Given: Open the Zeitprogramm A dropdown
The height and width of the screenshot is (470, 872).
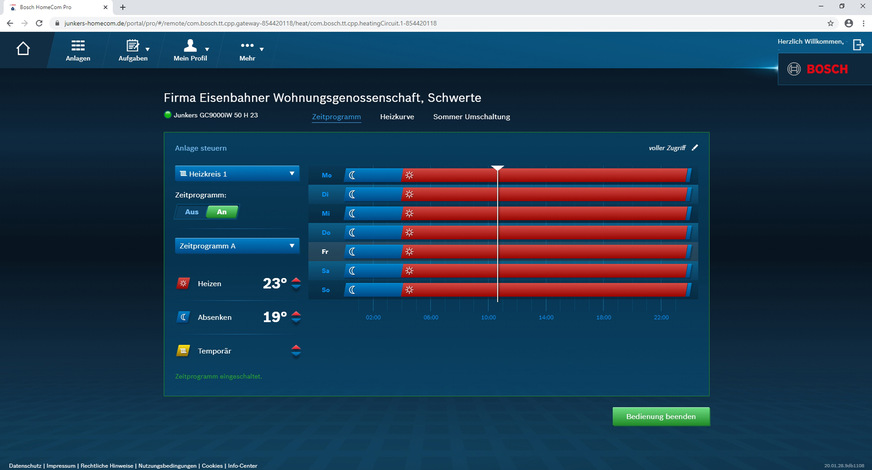Looking at the screenshot, I should (236, 245).
